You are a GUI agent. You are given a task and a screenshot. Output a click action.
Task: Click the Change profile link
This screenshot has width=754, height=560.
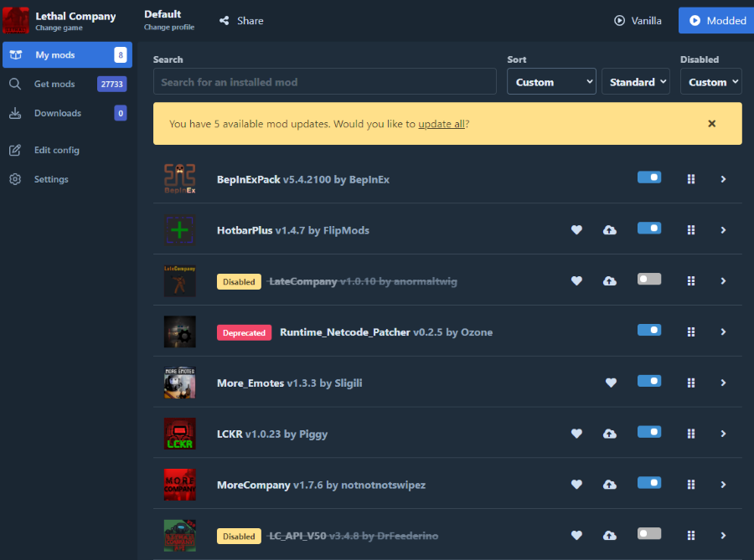tap(169, 28)
